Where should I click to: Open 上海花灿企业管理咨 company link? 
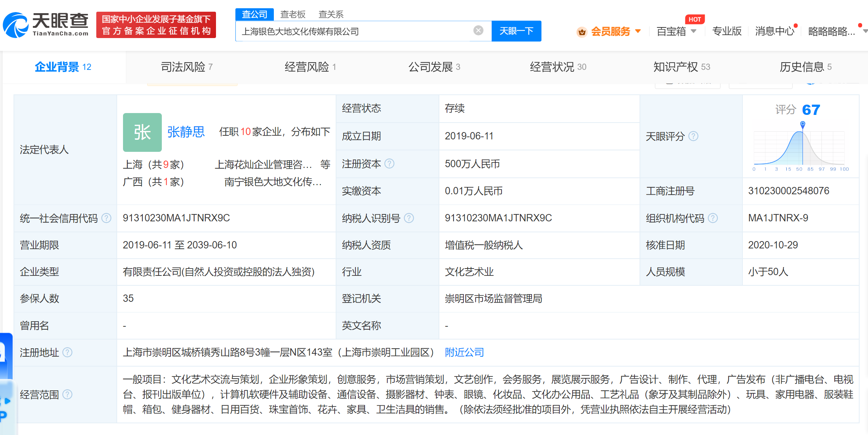click(263, 165)
